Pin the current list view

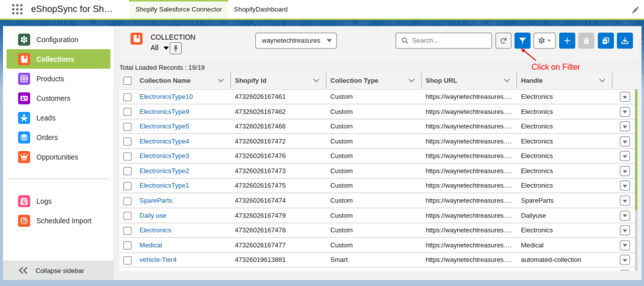click(x=176, y=48)
